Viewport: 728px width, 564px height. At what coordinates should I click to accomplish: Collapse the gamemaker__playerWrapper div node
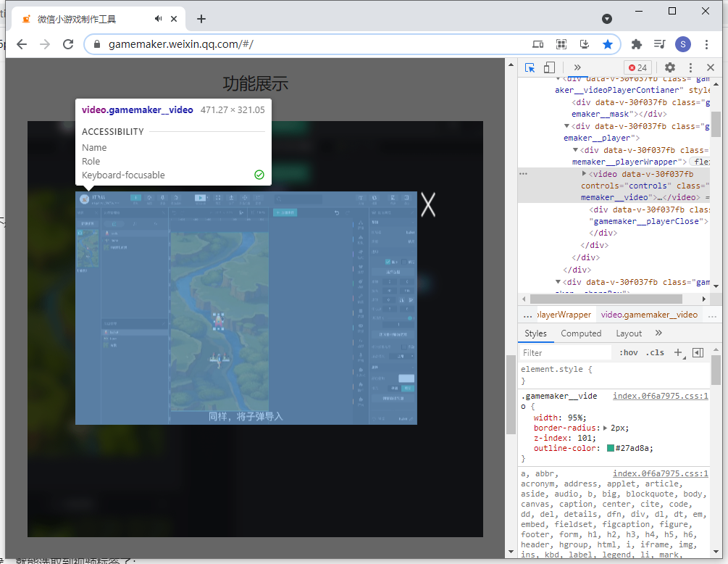575,149
